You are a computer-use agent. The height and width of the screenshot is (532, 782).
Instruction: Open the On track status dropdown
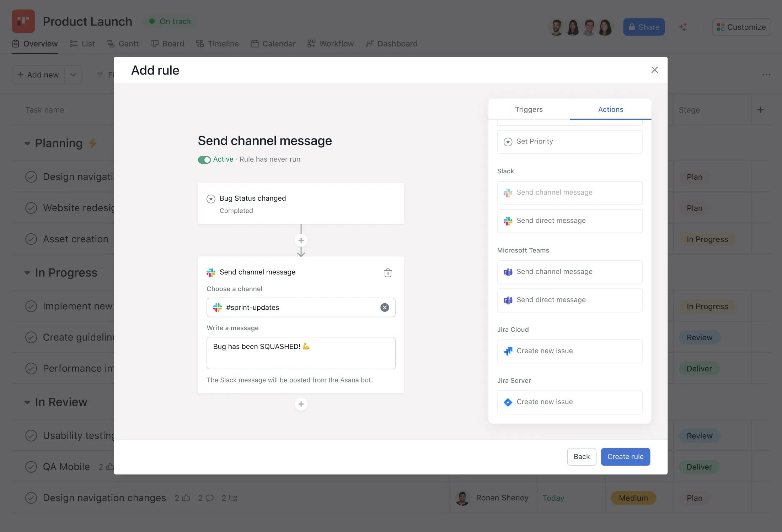coord(170,21)
